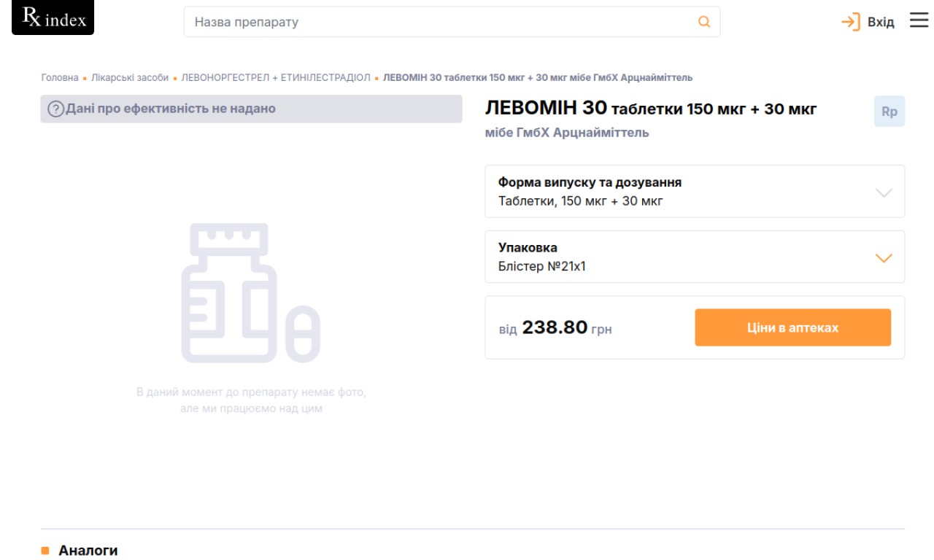Click the login arrow icon
The width and height of the screenshot is (934, 560).
coord(851,22)
